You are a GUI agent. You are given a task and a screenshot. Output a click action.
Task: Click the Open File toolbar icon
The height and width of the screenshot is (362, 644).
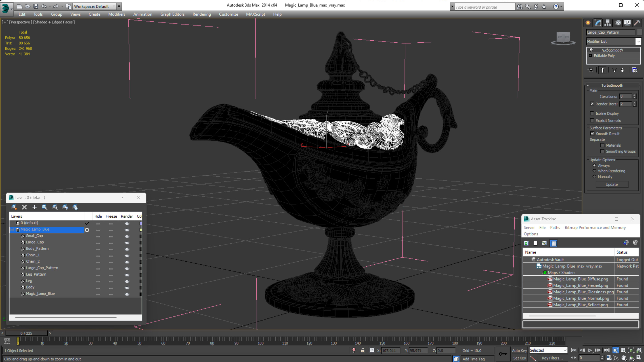click(x=28, y=6)
